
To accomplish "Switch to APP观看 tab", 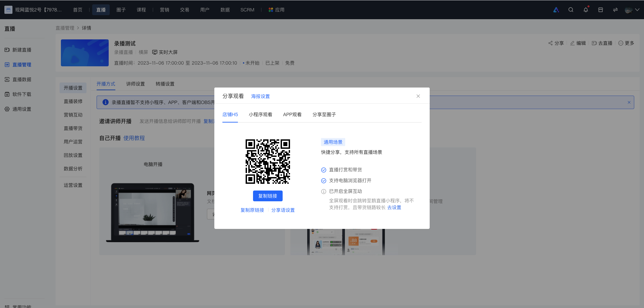I will pyautogui.click(x=292, y=114).
